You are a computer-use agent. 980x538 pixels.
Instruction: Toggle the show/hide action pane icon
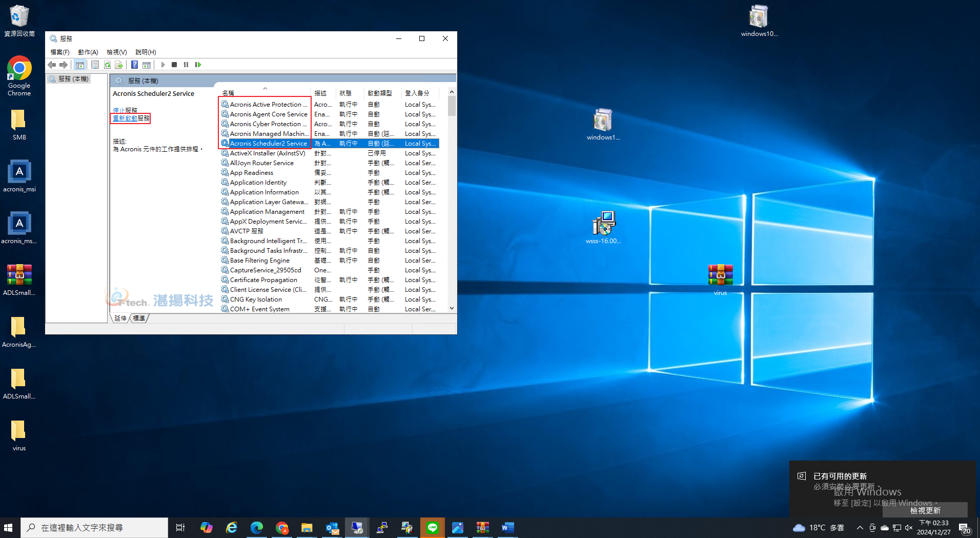147,65
